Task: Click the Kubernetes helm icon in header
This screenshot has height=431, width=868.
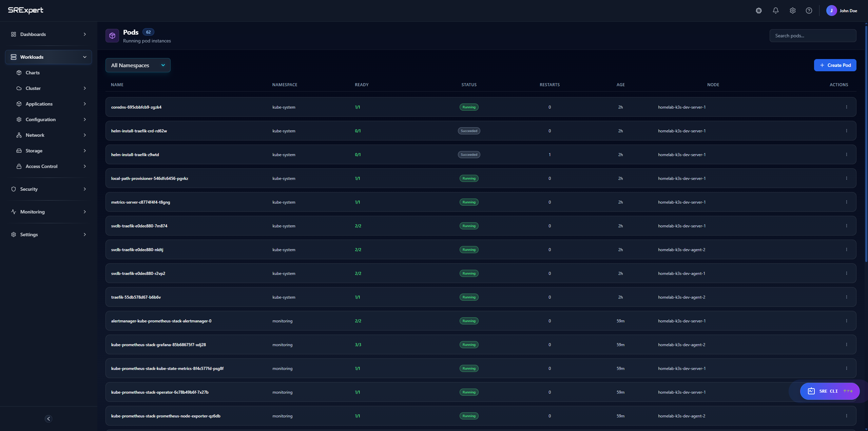Action: [759, 11]
